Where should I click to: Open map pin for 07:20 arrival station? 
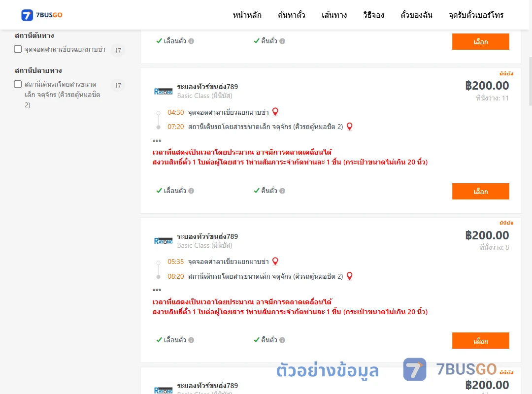pyautogui.click(x=349, y=127)
